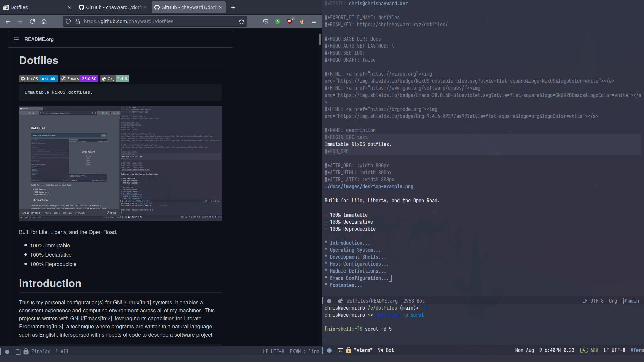Show site security info via padlock icon
The height and width of the screenshot is (362, 644).
click(x=78, y=21)
